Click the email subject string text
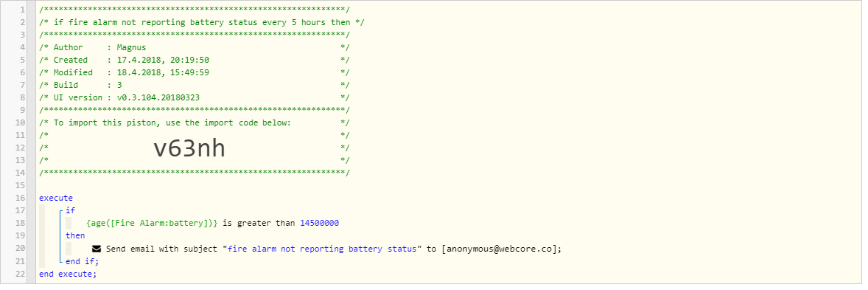 (x=321, y=249)
